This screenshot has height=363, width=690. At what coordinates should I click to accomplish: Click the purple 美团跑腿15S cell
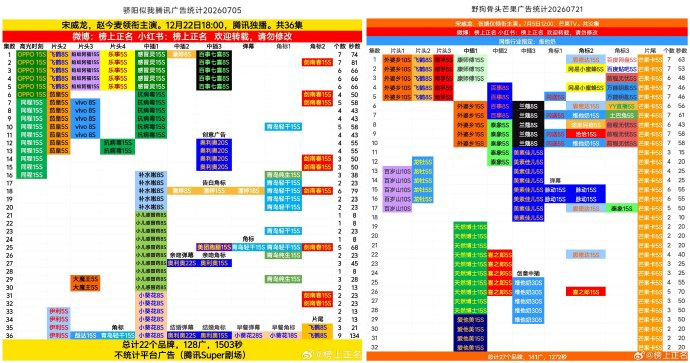(x=214, y=247)
